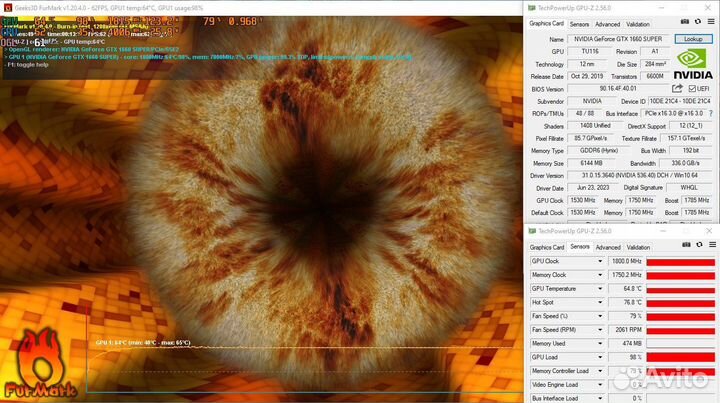This screenshot has width=720, height=403.
Task: Select Sensors tab in lower GPU-Z window
Action: [x=580, y=246]
